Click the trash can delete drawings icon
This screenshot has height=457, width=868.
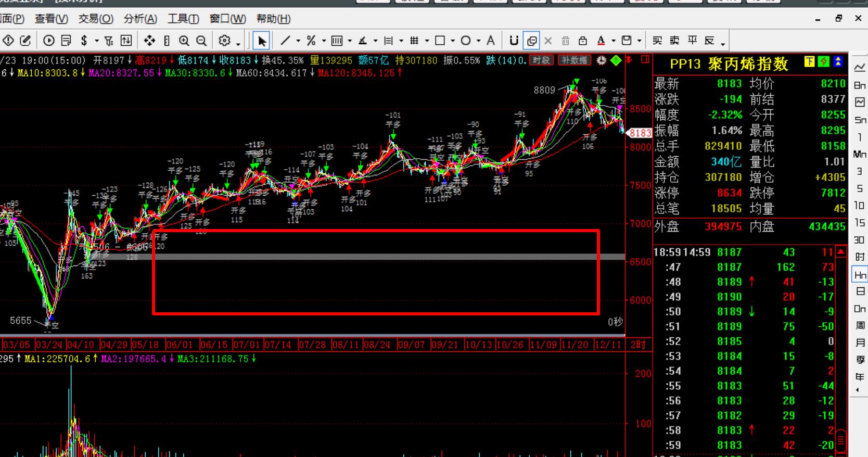pos(566,41)
